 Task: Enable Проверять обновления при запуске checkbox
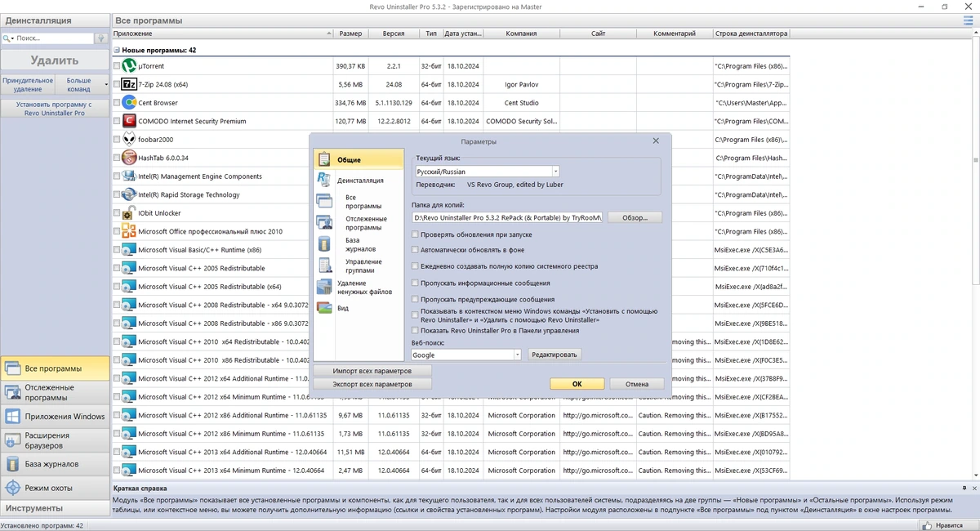click(416, 234)
